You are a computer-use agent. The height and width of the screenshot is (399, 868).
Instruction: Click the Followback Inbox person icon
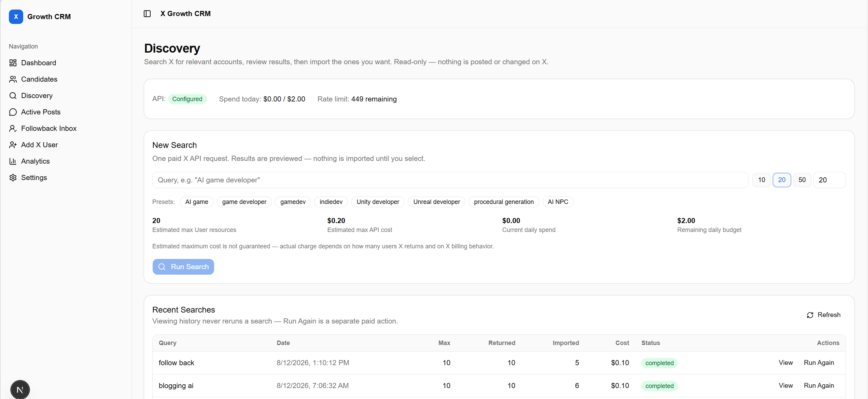click(x=13, y=128)
